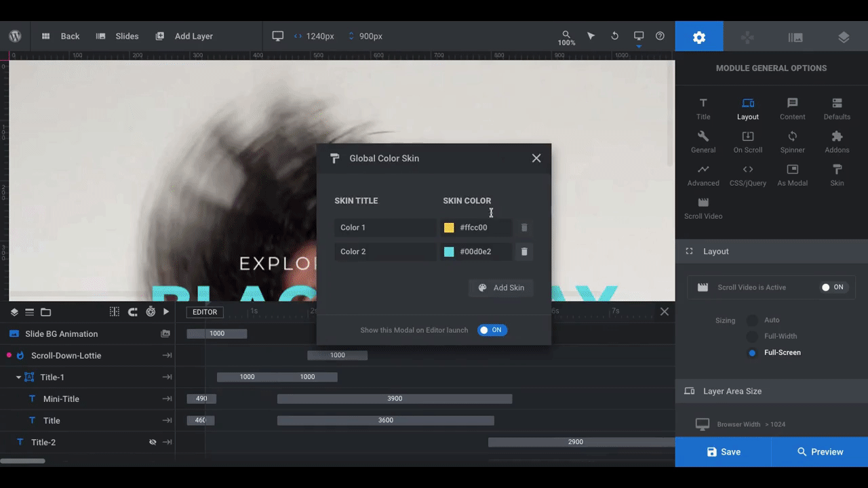Expand the Layer Area Size section
The width and height of the screenshot is (868, 488).
click(x=772, y=391)
